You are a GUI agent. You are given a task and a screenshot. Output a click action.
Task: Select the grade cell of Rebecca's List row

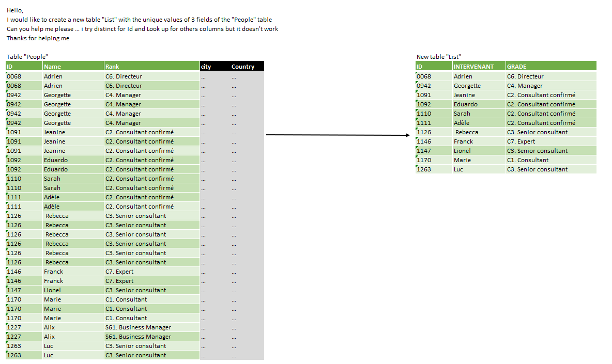(551, 133)
